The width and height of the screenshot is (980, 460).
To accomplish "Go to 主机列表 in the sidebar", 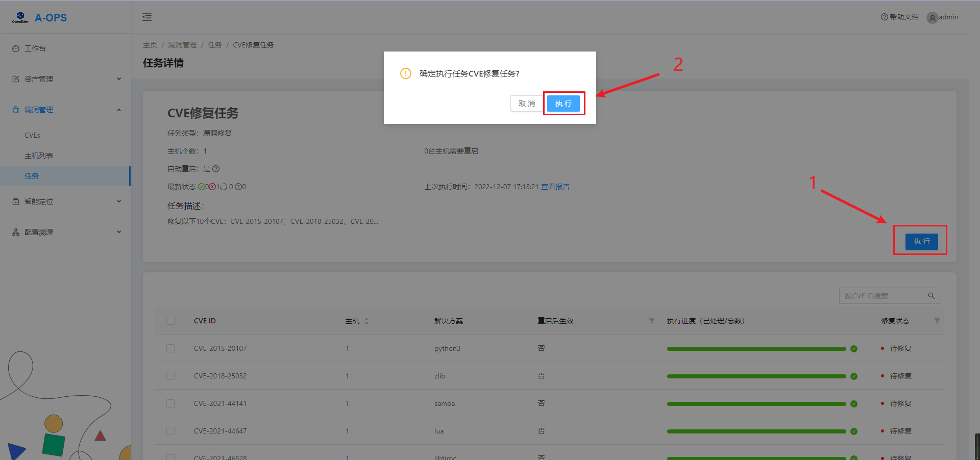I will point(39,156).
